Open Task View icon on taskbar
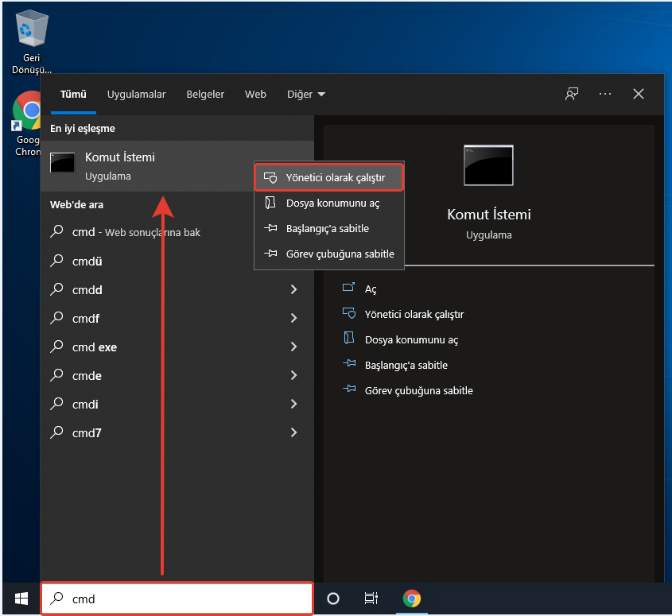This screenshot has width=672, height=616. tap(371, 599)
